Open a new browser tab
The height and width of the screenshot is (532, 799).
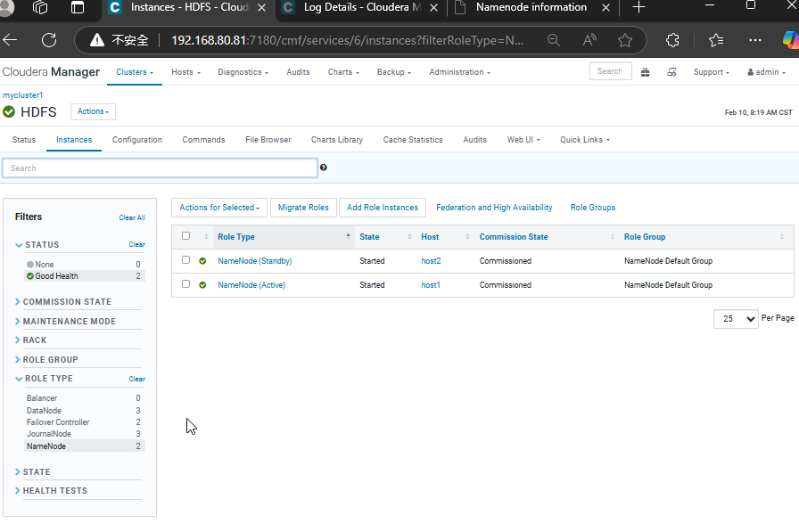[638, 7]
